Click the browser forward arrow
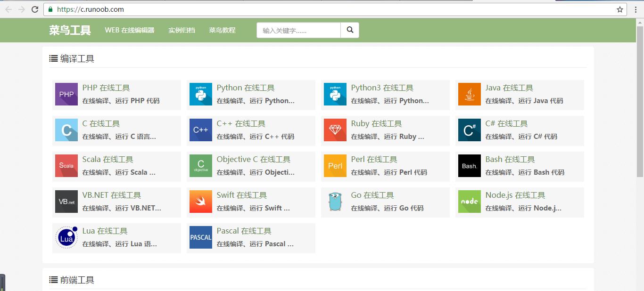Image resolution: width=644 pixels, height=291 pixels. click(x=22, y=9)
